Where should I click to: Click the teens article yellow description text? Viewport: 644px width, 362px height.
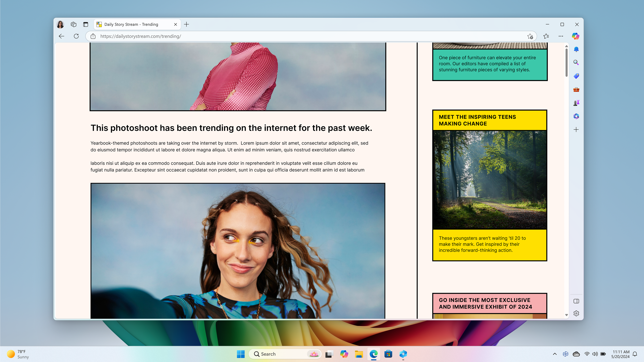[482, 244]
